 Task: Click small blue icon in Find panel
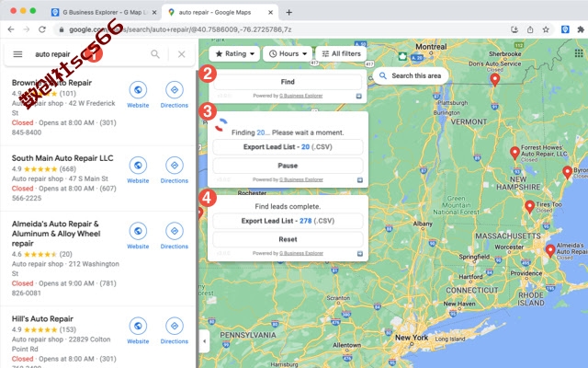pos(359,96)
